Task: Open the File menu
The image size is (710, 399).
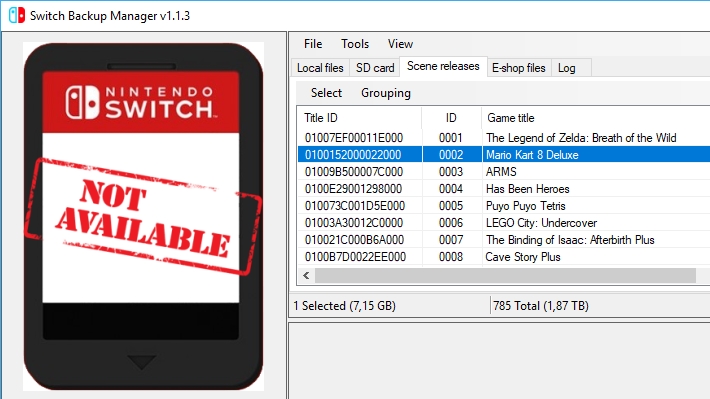Action: (x=313, y=44)
